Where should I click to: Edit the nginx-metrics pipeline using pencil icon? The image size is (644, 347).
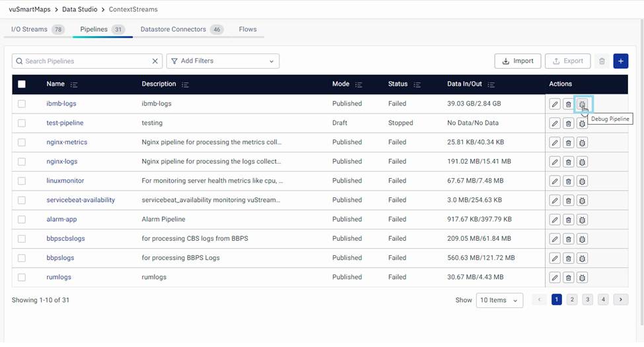555,142
